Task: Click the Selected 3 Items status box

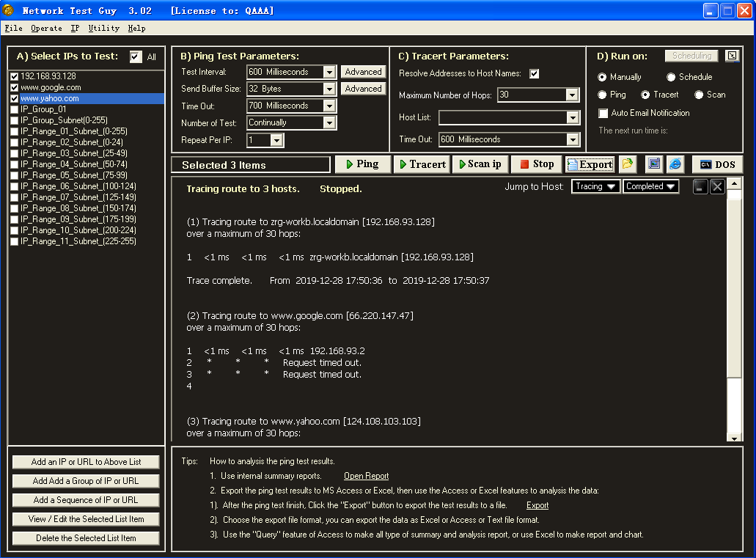Action: coord(251,165)
